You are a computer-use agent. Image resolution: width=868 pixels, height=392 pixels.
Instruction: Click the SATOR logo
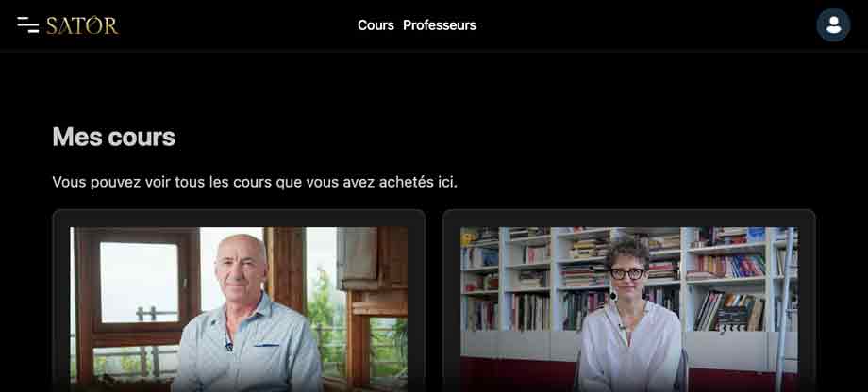[x=82, y=25]
